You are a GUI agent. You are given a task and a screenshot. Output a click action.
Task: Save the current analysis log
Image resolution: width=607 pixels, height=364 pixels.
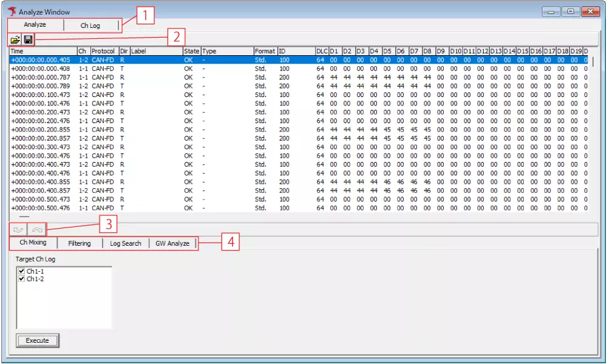click(x=29, y=39)
